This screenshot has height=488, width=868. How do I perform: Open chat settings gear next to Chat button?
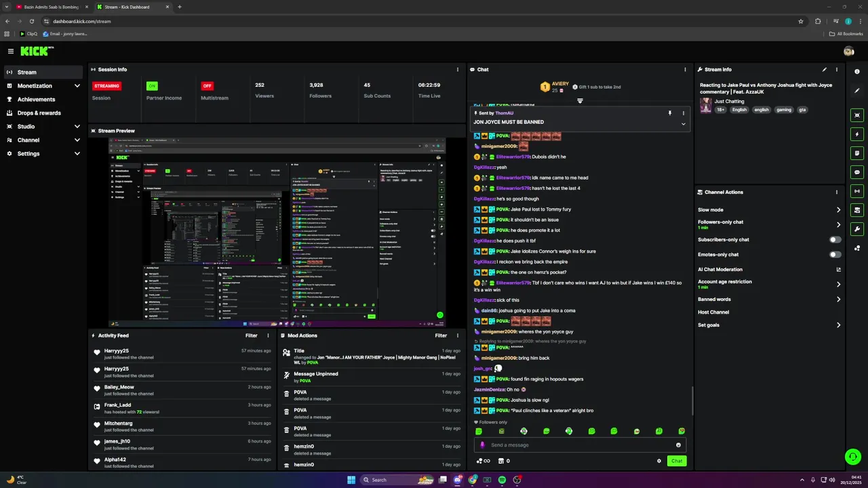(x=658, y=461)
